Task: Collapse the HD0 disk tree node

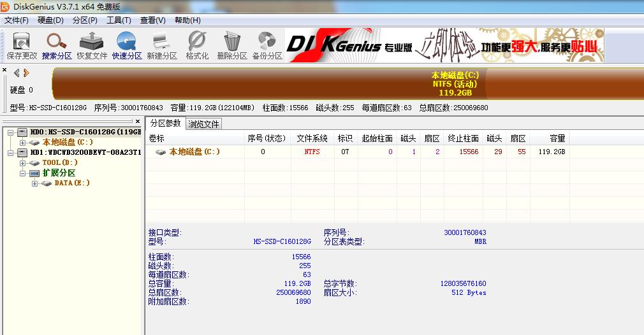Action: click(x=11, y=132)
